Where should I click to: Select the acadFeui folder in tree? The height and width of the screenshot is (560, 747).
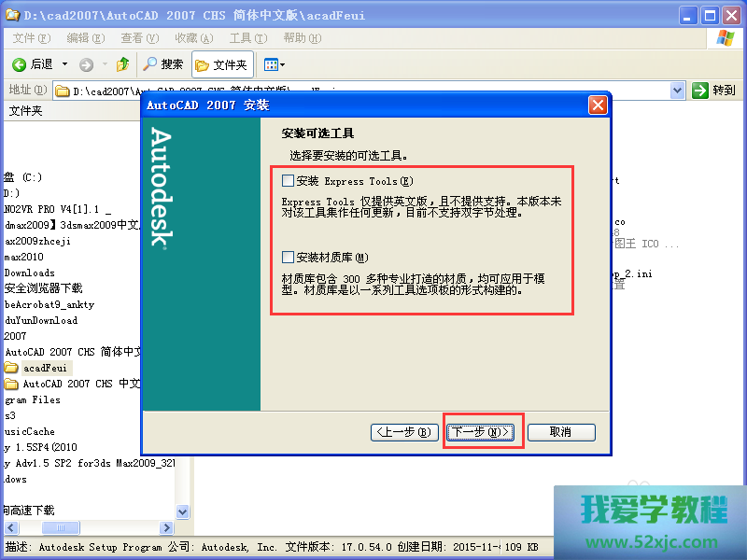coord(43,368)
